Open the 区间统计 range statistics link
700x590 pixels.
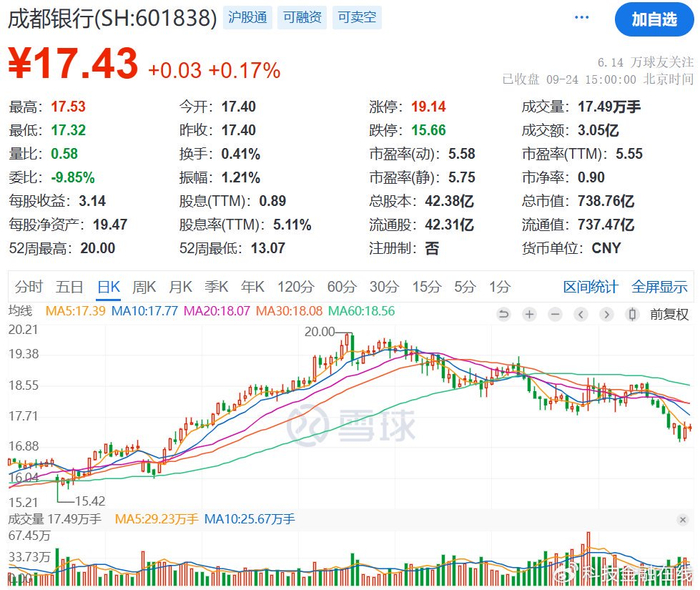coord(590,287)
